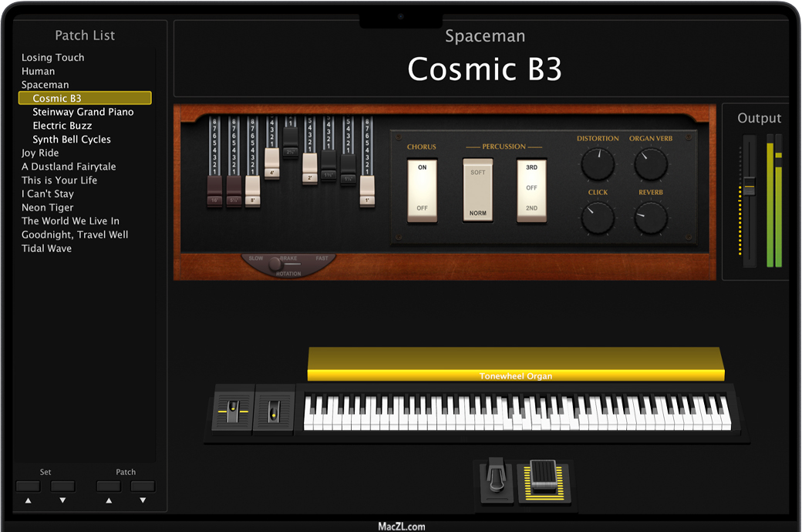Select the Spaceman set in Patch List

[x=45, y=85]
